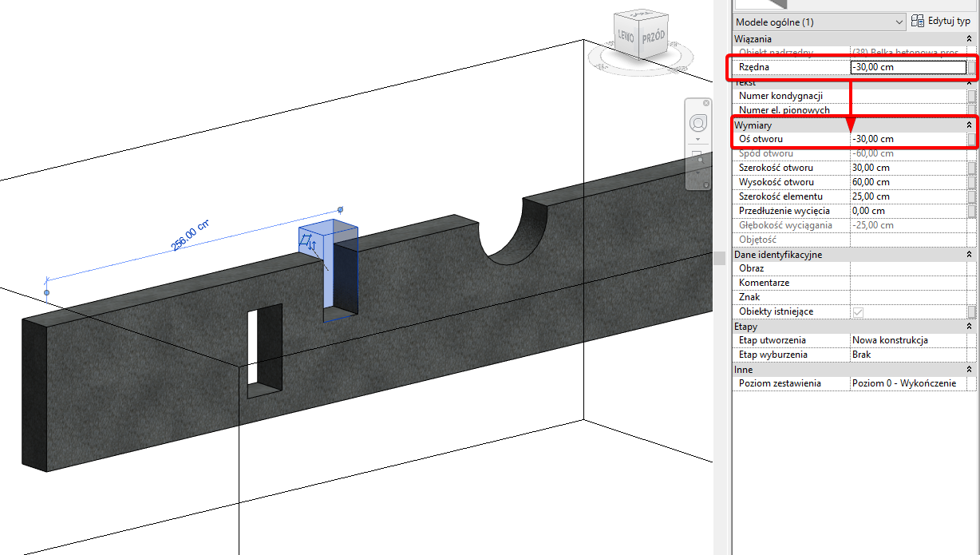This screenshot has height=555, width=980.
Task: Edit the Rzędna value field
Action: pyautogui.click(x=907, y=67)
